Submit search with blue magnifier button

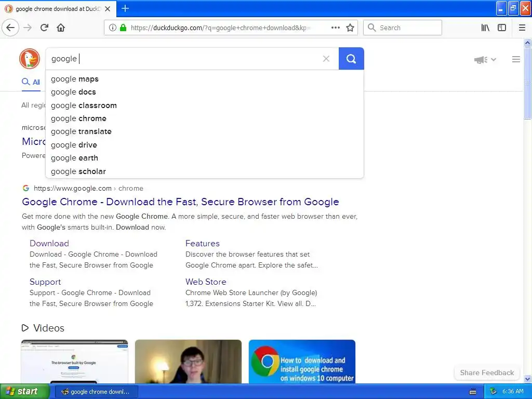coord(351,59)
